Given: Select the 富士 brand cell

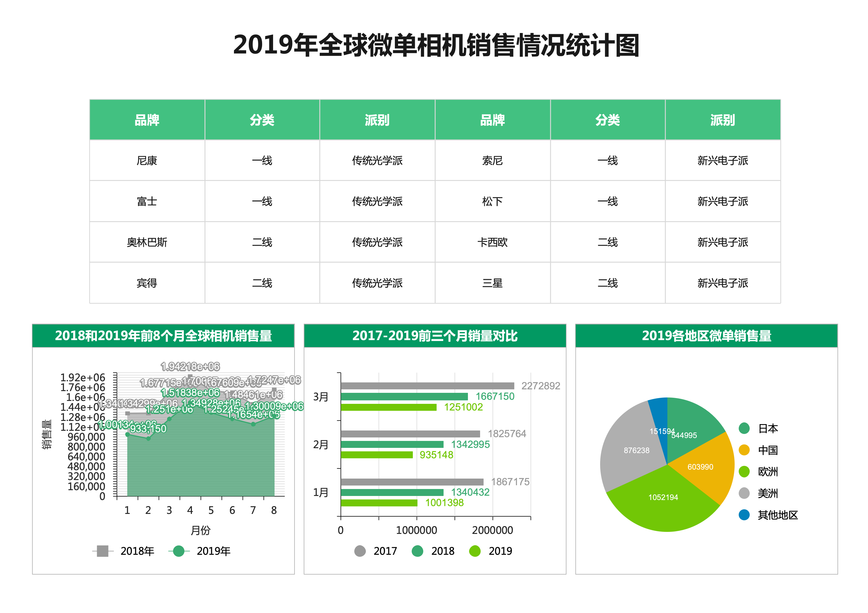Looking at the screenshot, I should pos(147,201).
